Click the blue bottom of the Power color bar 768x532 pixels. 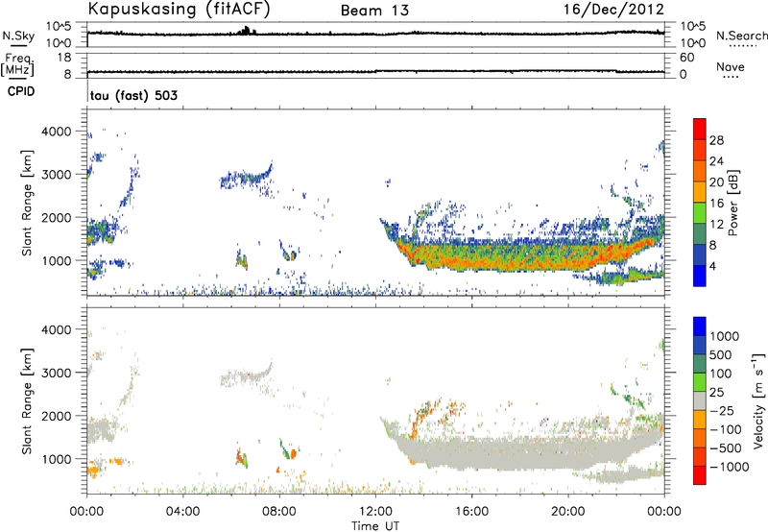[700, 276]
